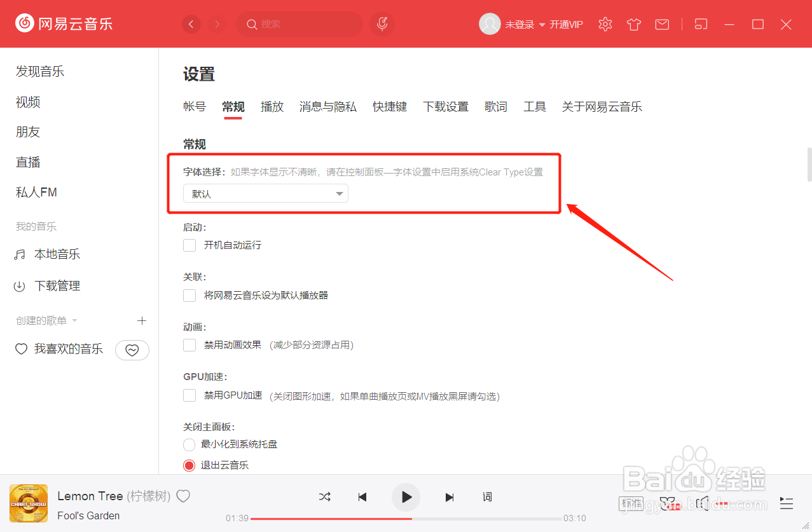The height and width of the screenshot is (532, 812).
Task: Switch to 歌词 settings tab
Action: point(496,107)
